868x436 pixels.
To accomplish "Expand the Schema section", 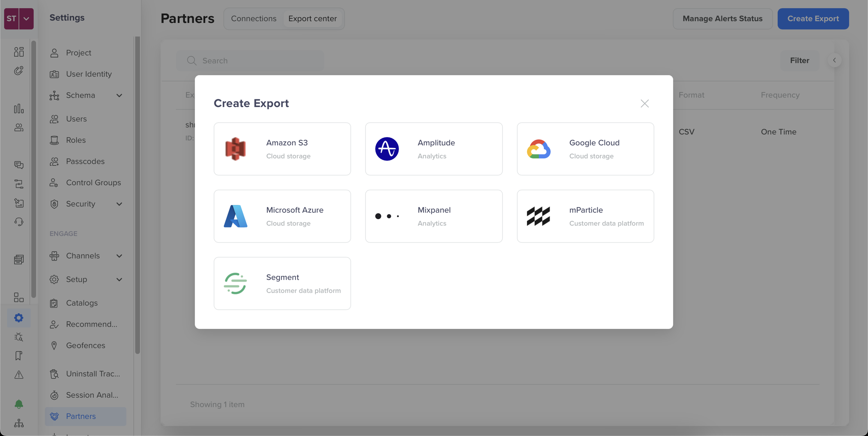I will coord(119,95).
